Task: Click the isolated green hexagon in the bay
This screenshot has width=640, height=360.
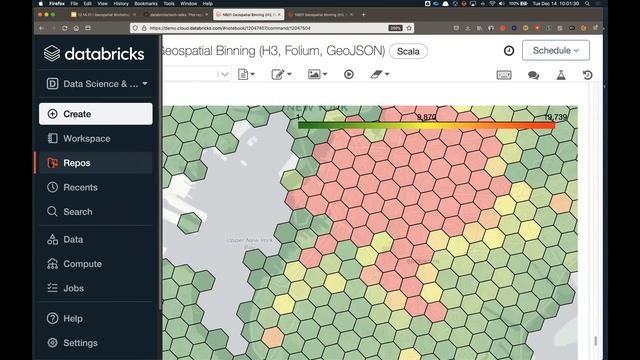Action: (189, 223)
